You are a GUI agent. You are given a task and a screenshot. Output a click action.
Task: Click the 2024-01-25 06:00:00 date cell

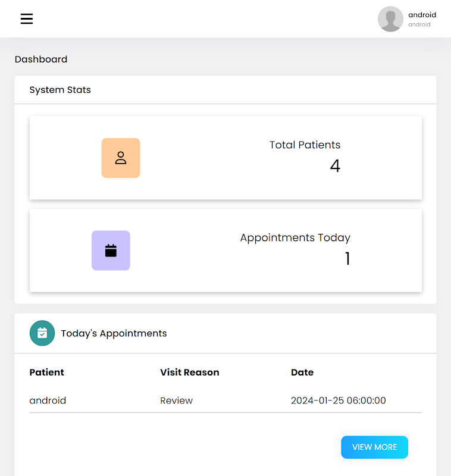(x=338, y=400)
